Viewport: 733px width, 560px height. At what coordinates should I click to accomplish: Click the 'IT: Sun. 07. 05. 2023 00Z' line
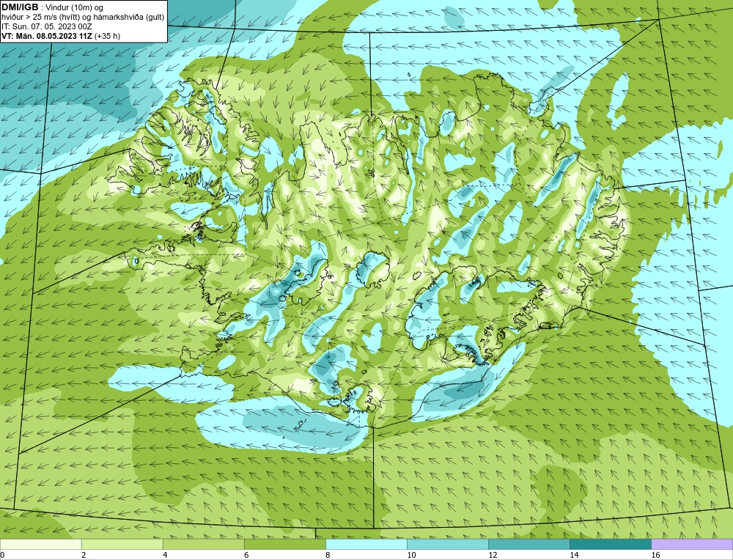pyautogui.click(x=46, y=26)
